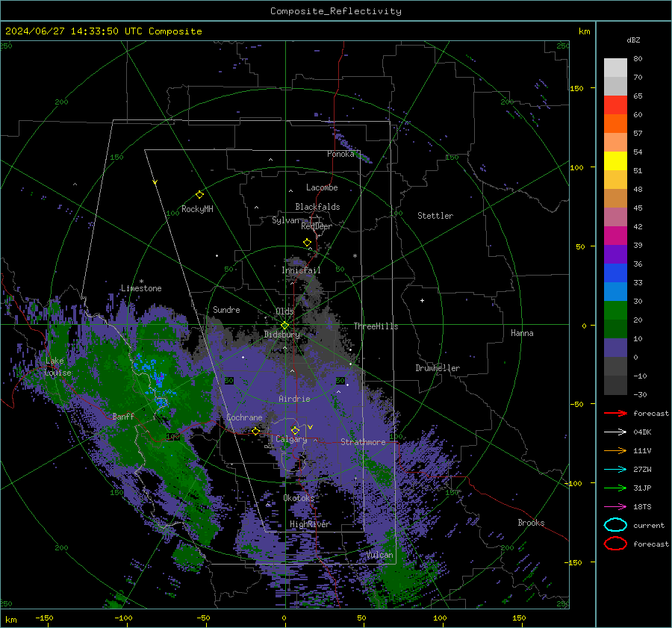672x628 pixels.
Task: Click the Lacombe city label
Action: 322,187
